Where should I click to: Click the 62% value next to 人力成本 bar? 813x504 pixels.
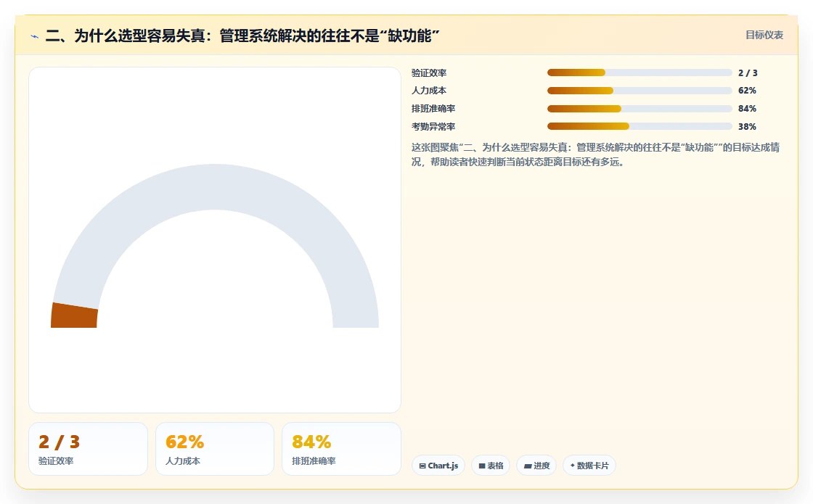tap(747, 91)
